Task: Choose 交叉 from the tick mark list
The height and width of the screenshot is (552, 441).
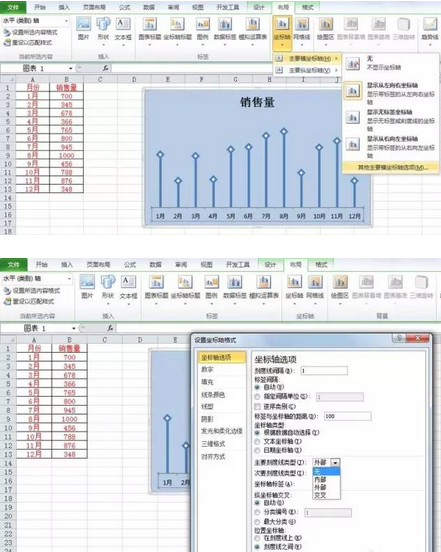Action: pos(320,495)
